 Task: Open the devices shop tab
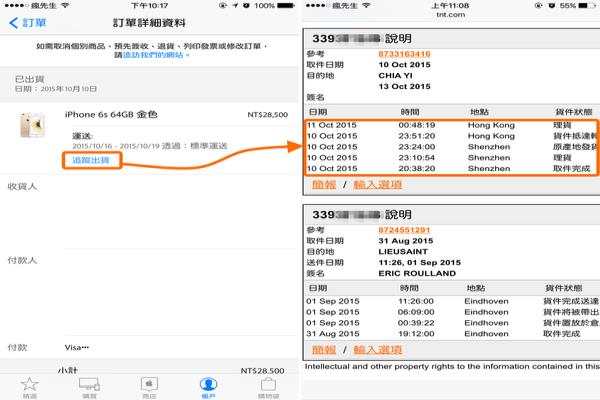coord(89,387)
